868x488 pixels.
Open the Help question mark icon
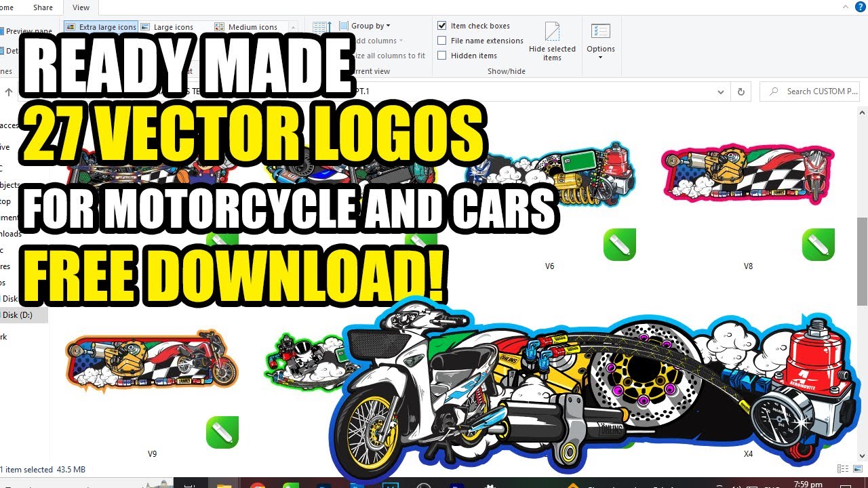[861, 7]
